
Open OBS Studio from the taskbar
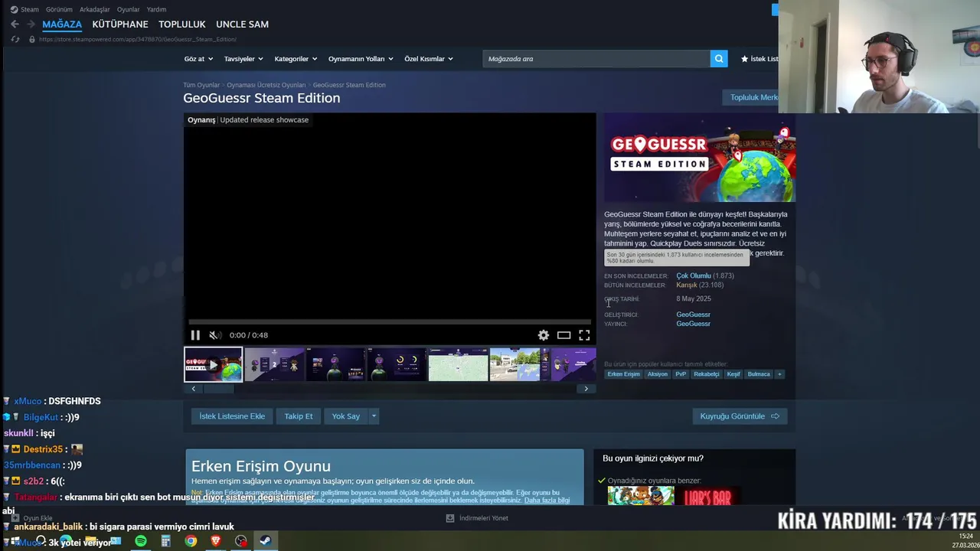tap(241, 541)
